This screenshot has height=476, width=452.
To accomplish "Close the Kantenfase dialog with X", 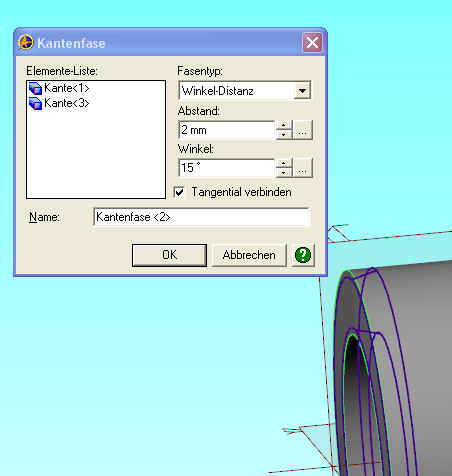I will coord(312,42).
